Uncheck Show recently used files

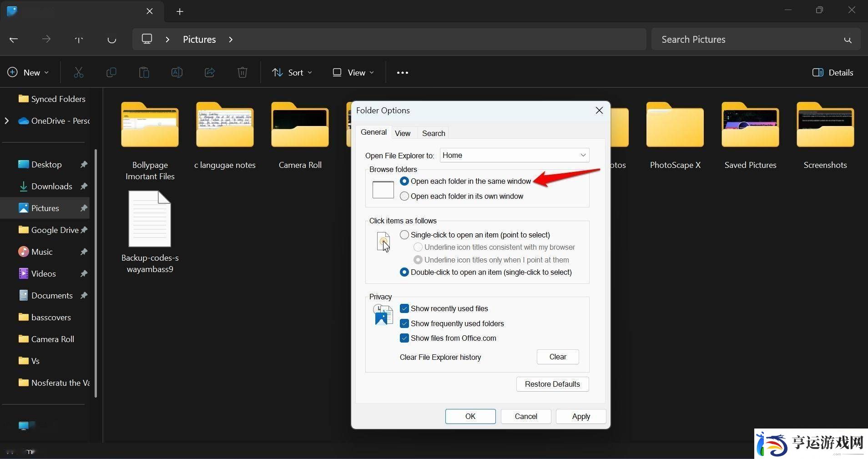point(404,308)
